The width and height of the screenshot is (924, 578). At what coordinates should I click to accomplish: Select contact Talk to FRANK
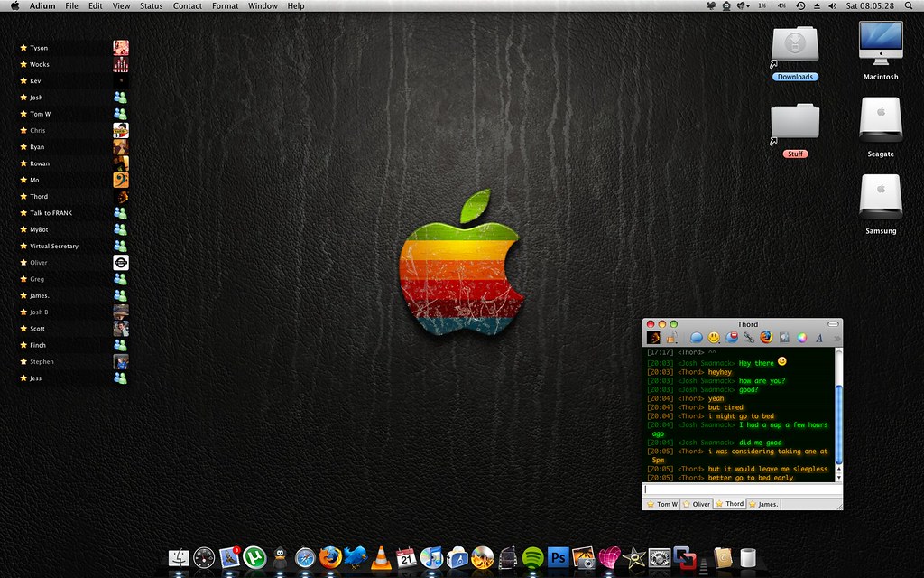[74, 213]
